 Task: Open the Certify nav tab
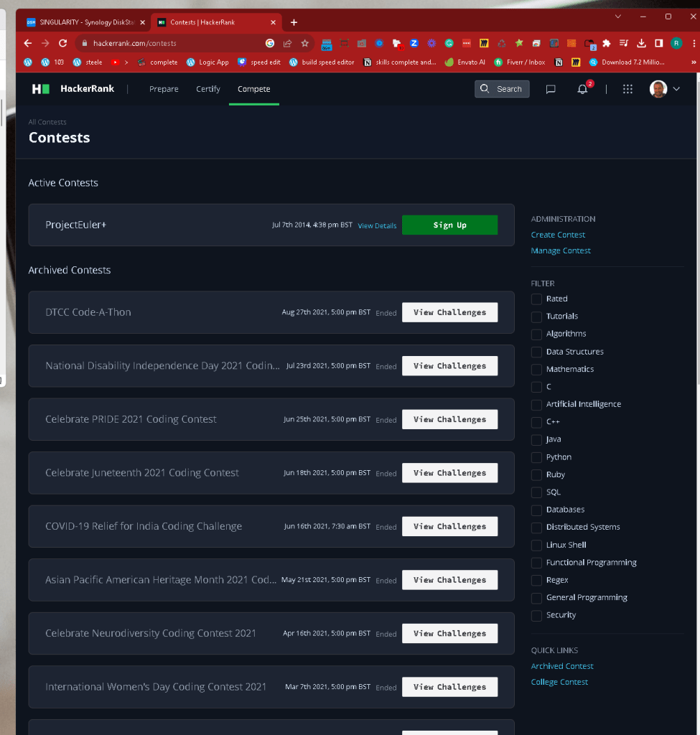pos(207,89)
